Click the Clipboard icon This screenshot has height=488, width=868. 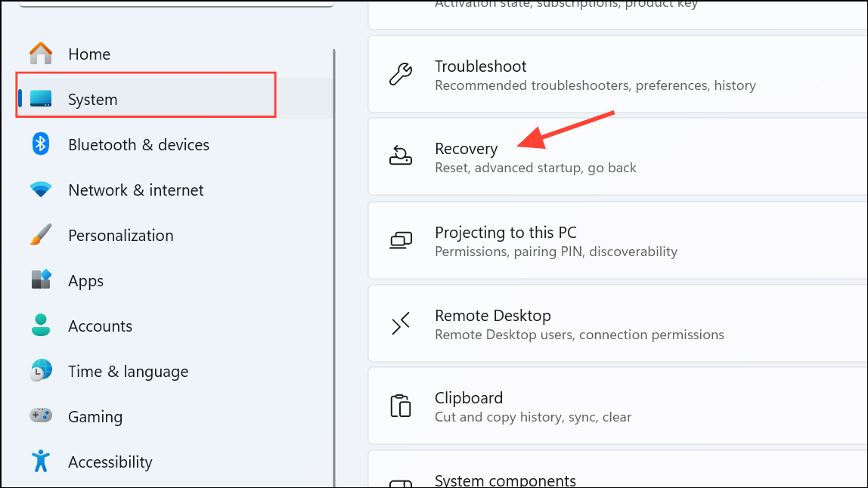pos(400,406)
